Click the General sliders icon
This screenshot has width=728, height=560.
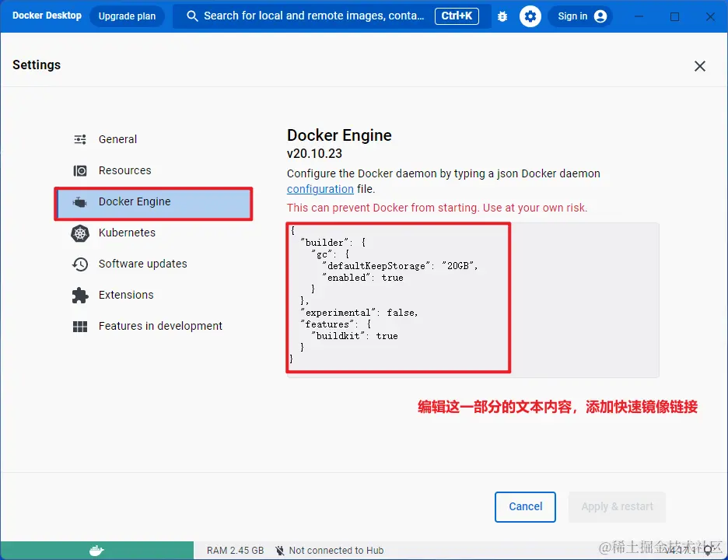pyautogui.click(x=80, y=139)
